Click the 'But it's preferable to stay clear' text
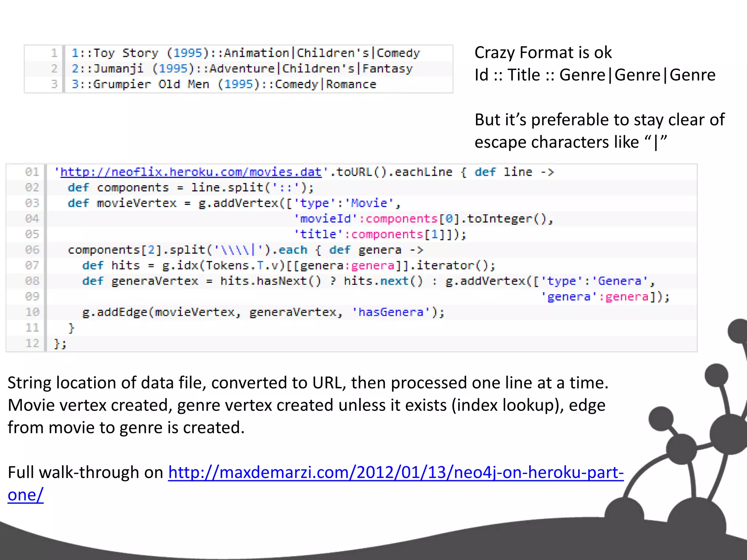Screen dimensions: 747x560 click(599, 120)
